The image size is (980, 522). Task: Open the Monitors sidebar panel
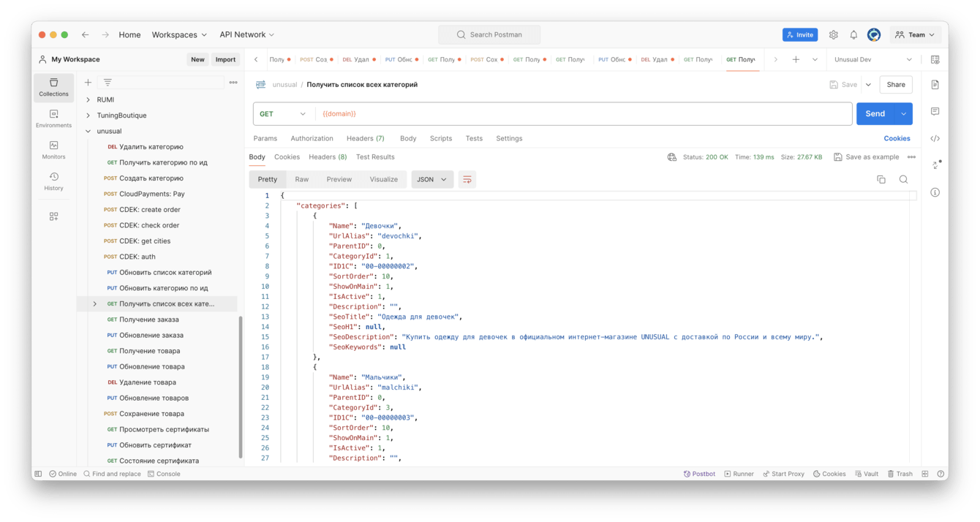pyautogui.click(x=53, y=150)
